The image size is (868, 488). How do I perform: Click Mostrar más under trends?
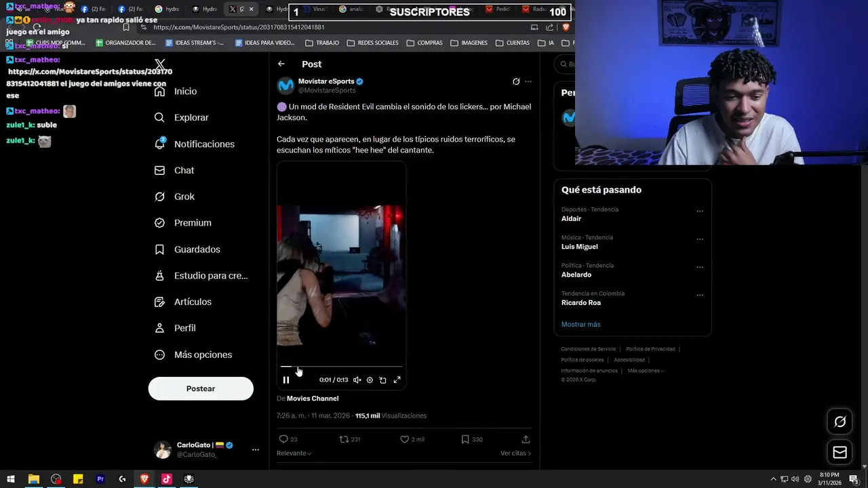[x=580, y=325]
